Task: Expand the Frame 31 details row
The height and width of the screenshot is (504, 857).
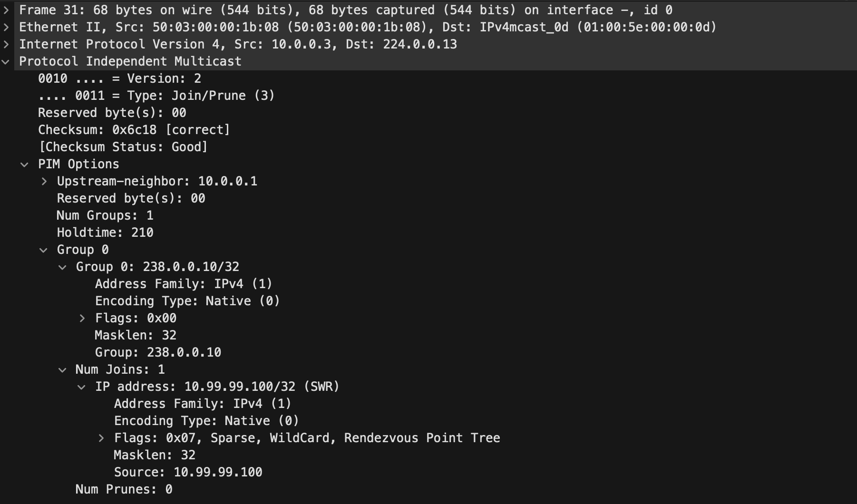Action: [x=6, y=10]
